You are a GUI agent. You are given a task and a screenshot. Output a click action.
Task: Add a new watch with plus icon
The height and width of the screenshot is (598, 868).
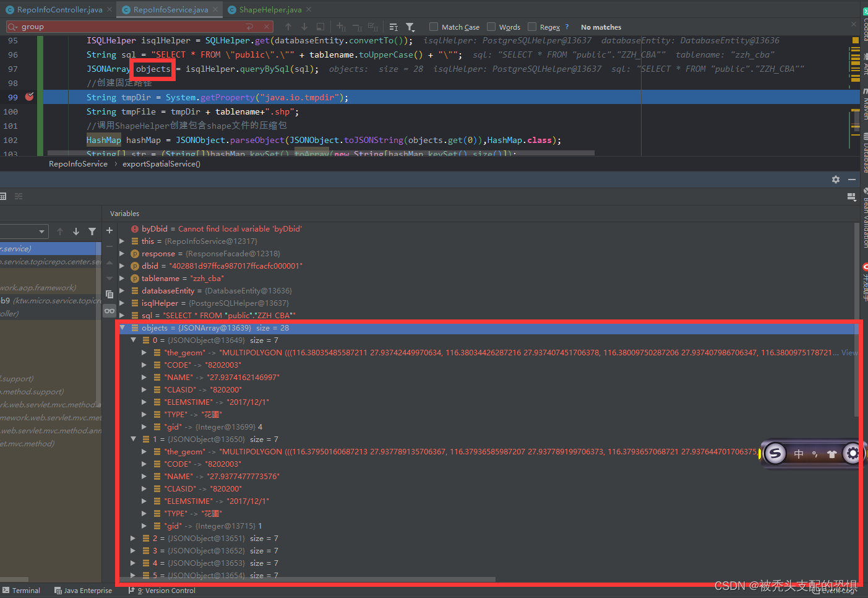[110, 230]
